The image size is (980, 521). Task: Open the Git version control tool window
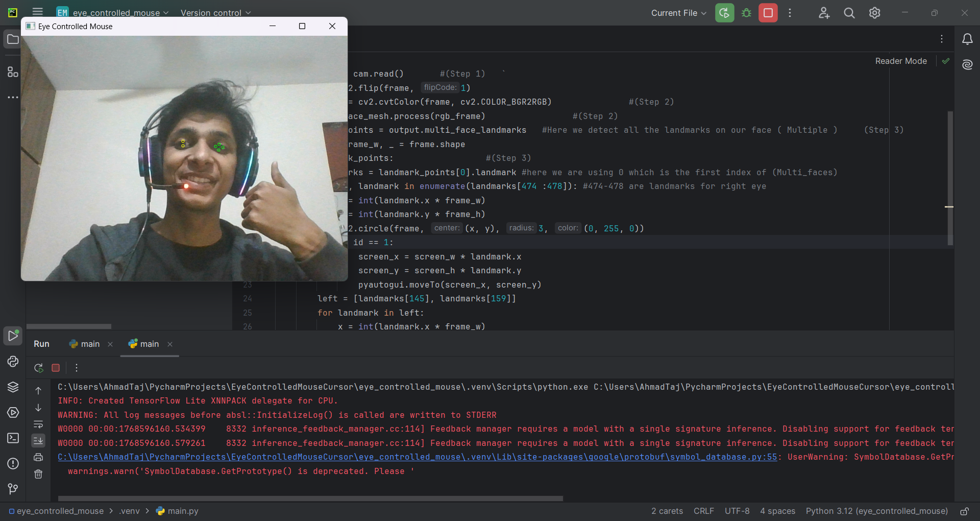point(13,489)
